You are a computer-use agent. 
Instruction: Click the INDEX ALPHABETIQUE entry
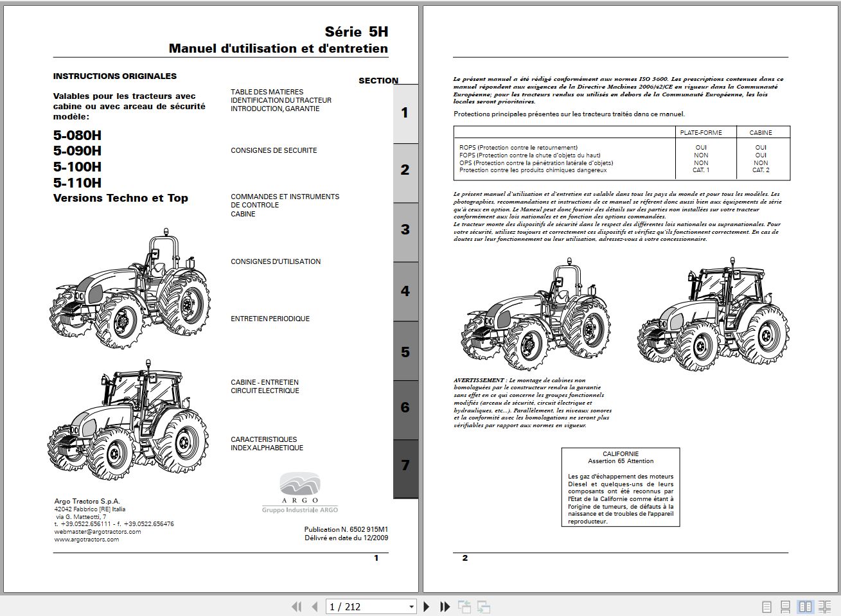(267, 448)
